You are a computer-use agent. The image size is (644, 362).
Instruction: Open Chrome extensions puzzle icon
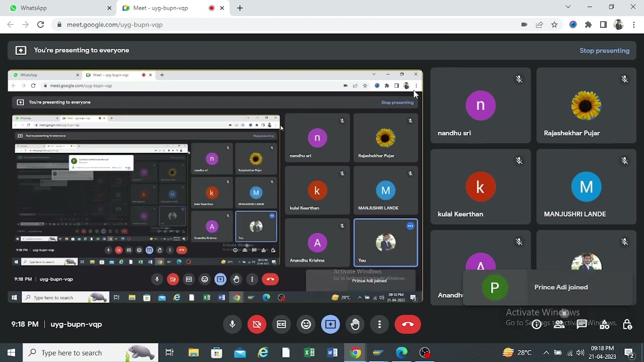pyautogui.click(x=588, y=24)
